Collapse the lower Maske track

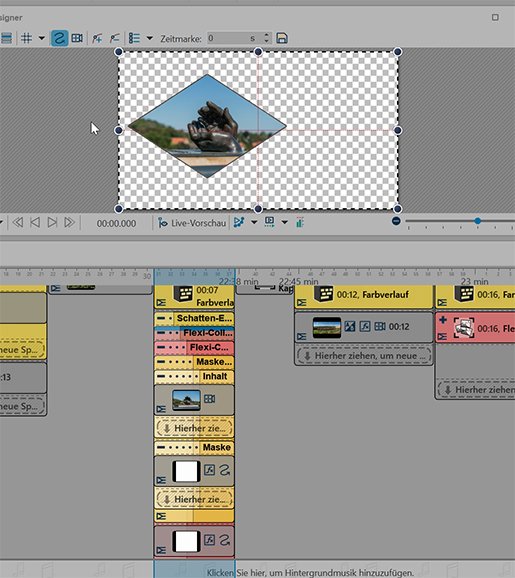tap(161, 448)
